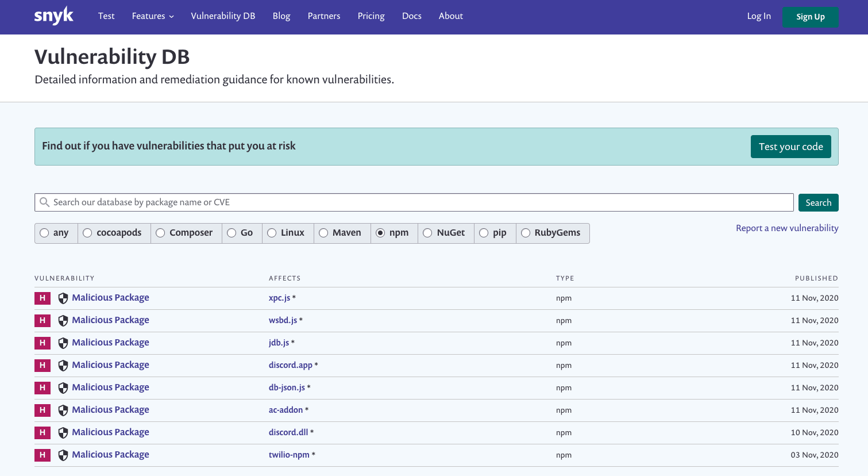Open the discord.app package link
868x476 pixels.
click(291, 365)
